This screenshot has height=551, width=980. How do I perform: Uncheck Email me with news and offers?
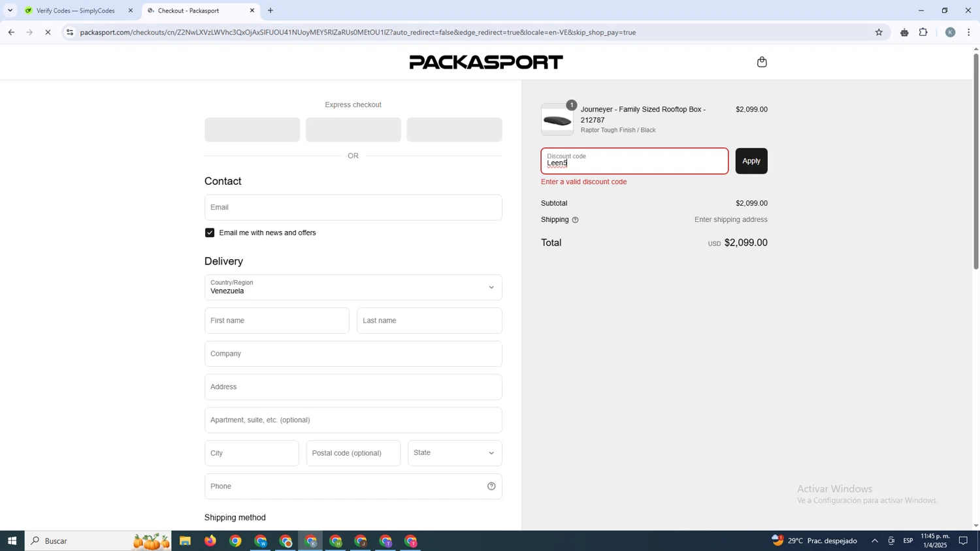click(x=210, y=232)
